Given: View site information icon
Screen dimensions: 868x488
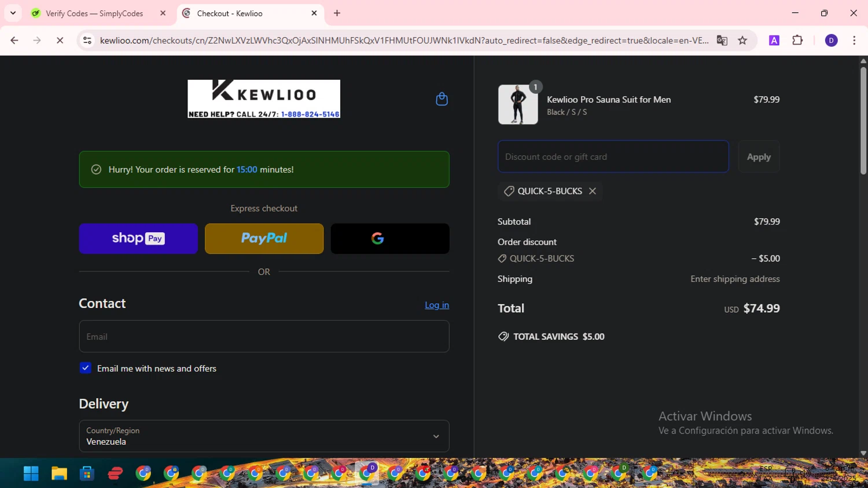Looking at the screenshot, I should [87, 41].
